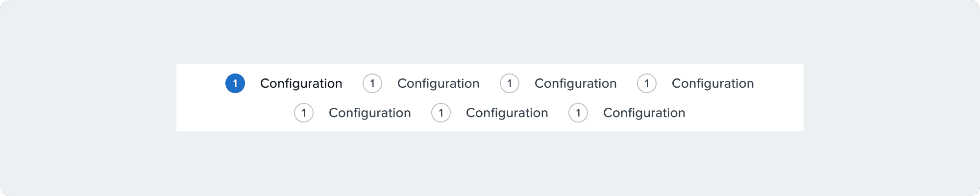This screenshot has height=196, width=980.
Task: Select rightmost Configuration label in top row
Action: [712, 83]
